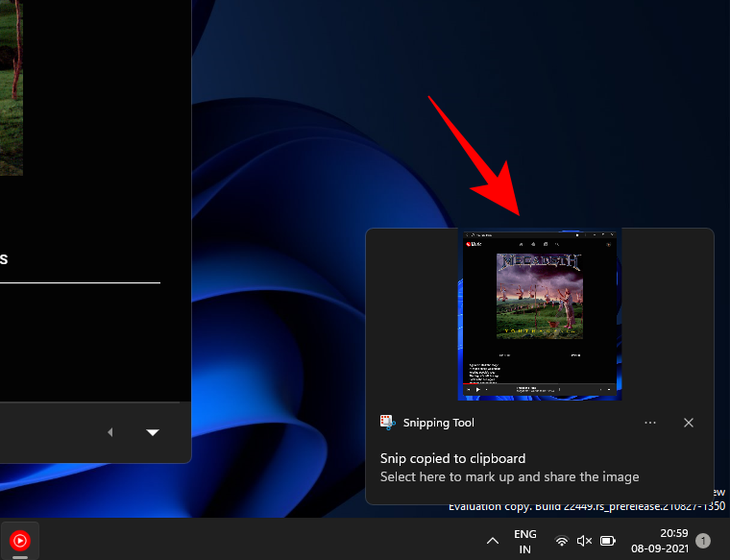Image resolution: width=730 pixels, height=560 pixels.
Task: Collapse the player with the down arrow
Action: pyautogui.click(x=152, y=432)
